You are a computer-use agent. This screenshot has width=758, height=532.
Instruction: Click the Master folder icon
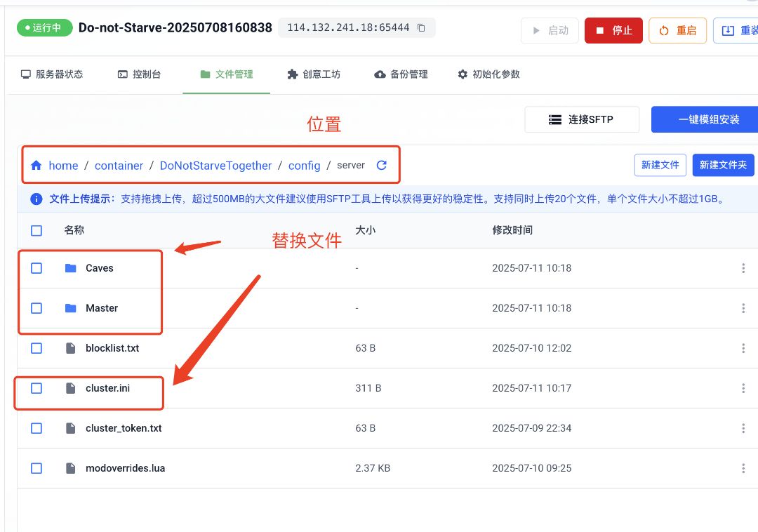tap(71, 308)
